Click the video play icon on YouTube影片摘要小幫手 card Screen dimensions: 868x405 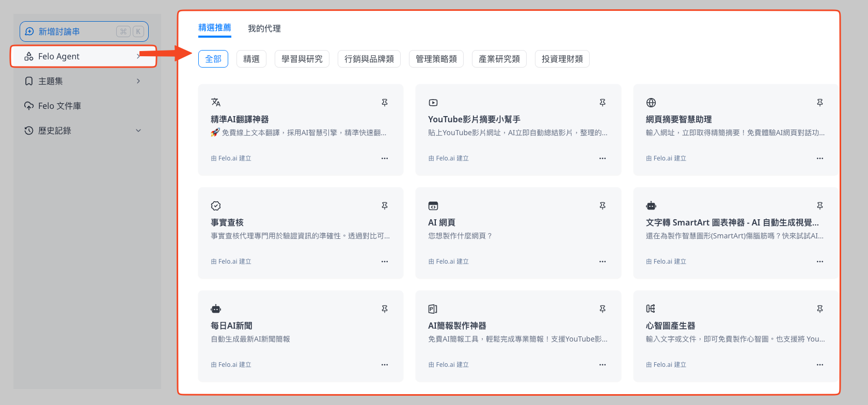[433, 103]
